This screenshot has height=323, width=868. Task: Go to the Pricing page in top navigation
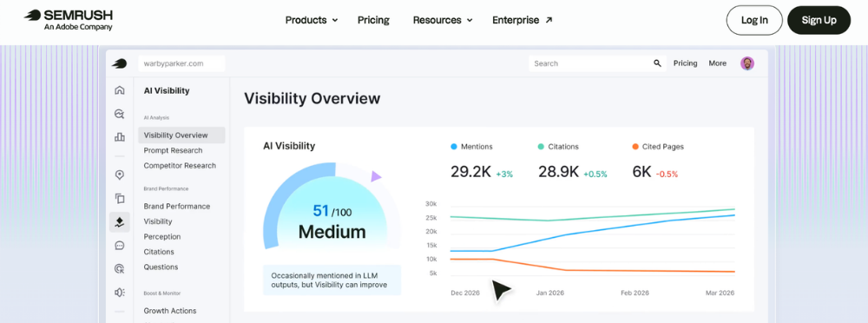(x=373, y=20)
